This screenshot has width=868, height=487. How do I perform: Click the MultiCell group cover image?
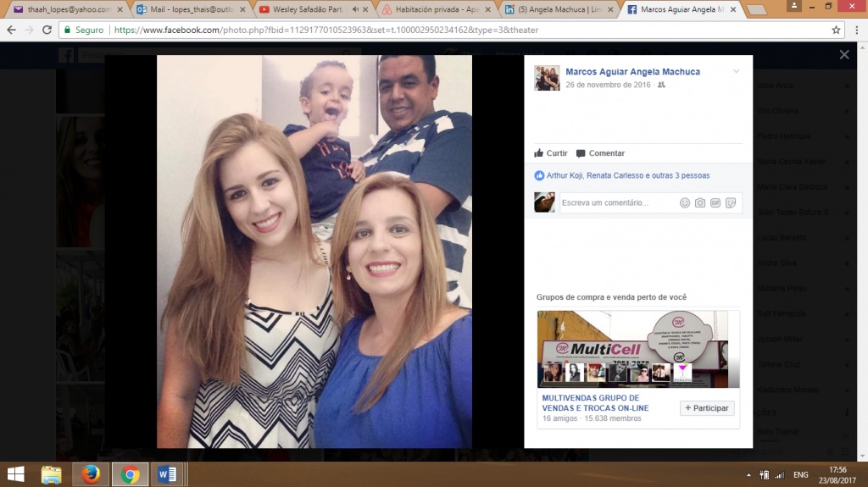(638, 347)
